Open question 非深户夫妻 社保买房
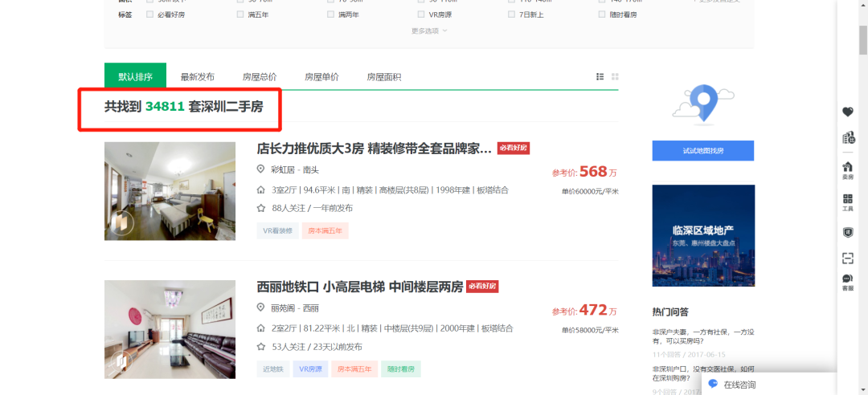868x395 pixels. coord(702,337)
